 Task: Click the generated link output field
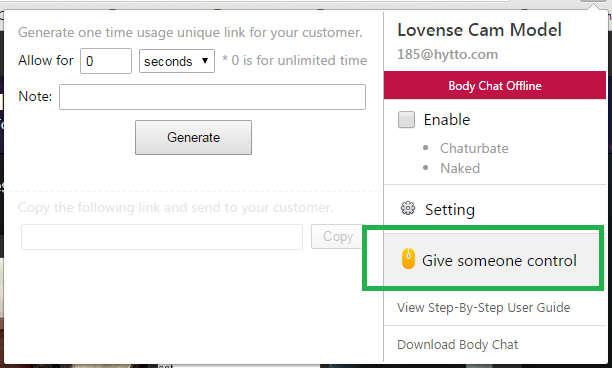tap(162, 236)
